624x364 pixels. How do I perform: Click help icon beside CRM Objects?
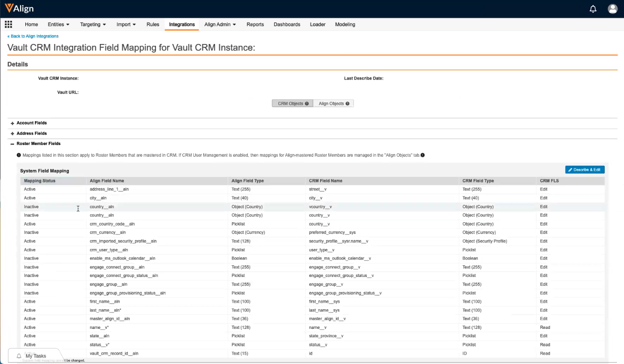(x=307, y=104)
